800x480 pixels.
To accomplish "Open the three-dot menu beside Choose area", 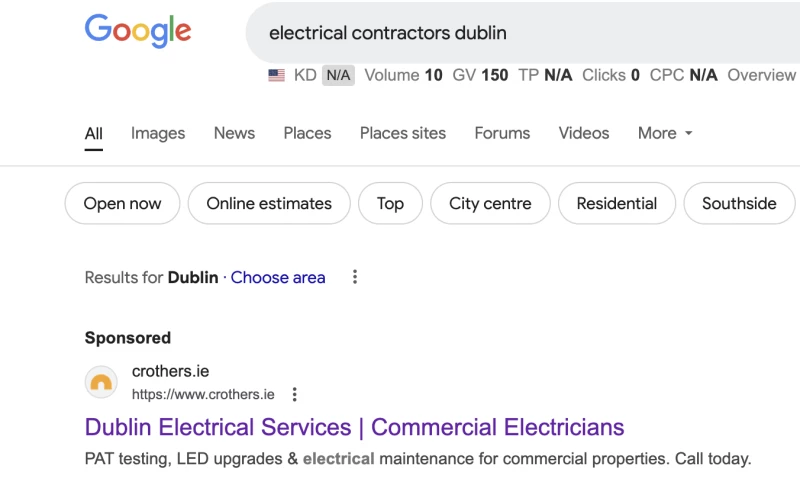I will (355, 278).
